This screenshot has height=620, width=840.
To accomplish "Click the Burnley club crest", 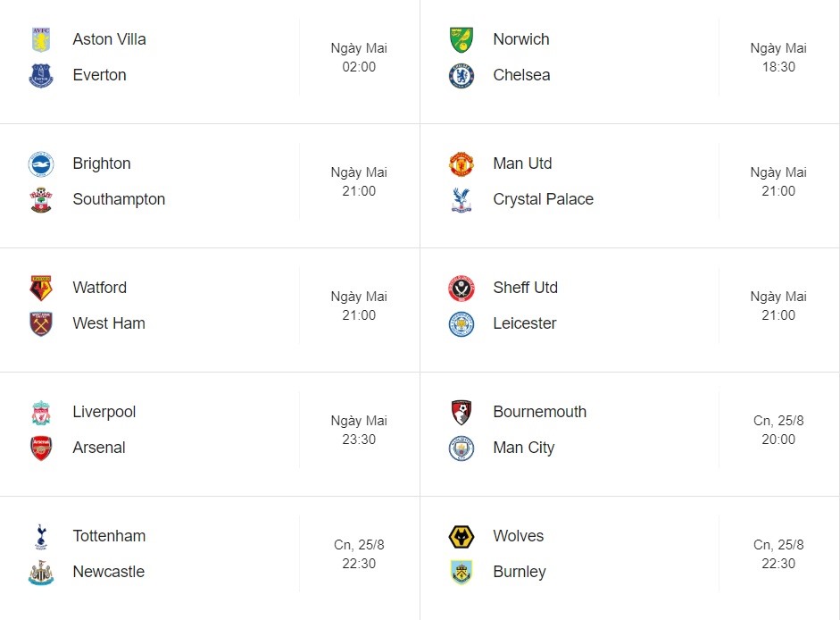I will (x=462, y=573).
